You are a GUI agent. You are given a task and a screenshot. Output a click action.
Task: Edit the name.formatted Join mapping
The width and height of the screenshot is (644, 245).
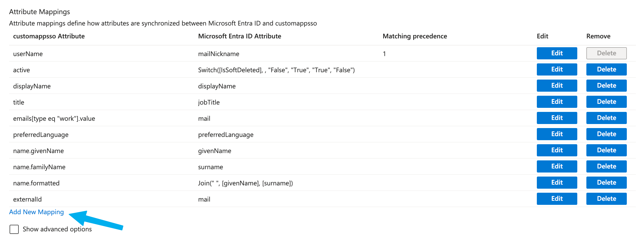click(557, 183)
